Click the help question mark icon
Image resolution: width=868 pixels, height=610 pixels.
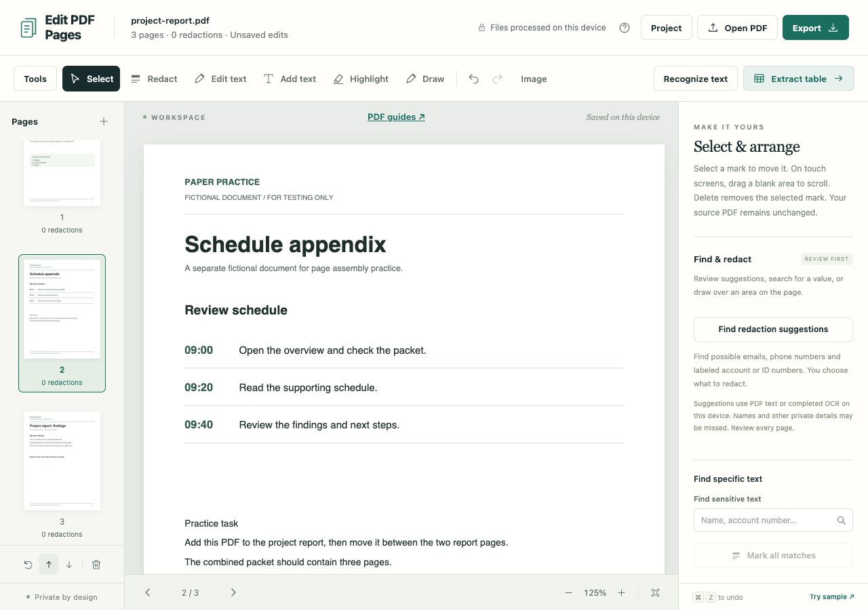pos(625,28)
